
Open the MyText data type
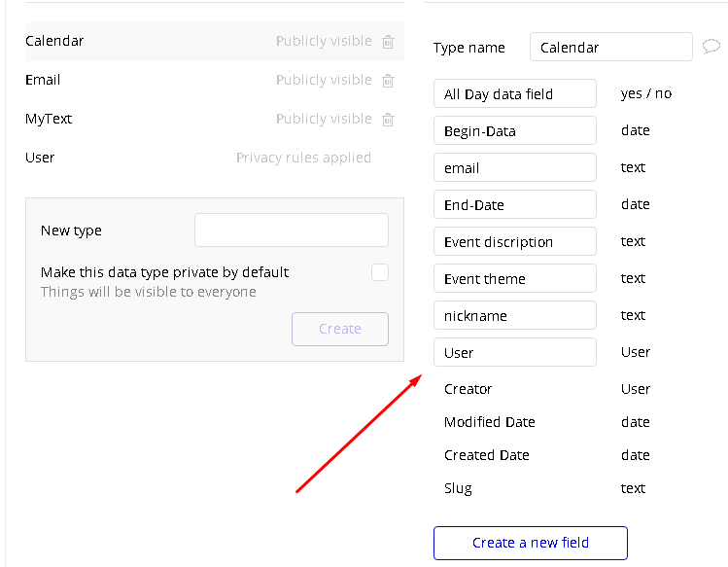[146, 119]
